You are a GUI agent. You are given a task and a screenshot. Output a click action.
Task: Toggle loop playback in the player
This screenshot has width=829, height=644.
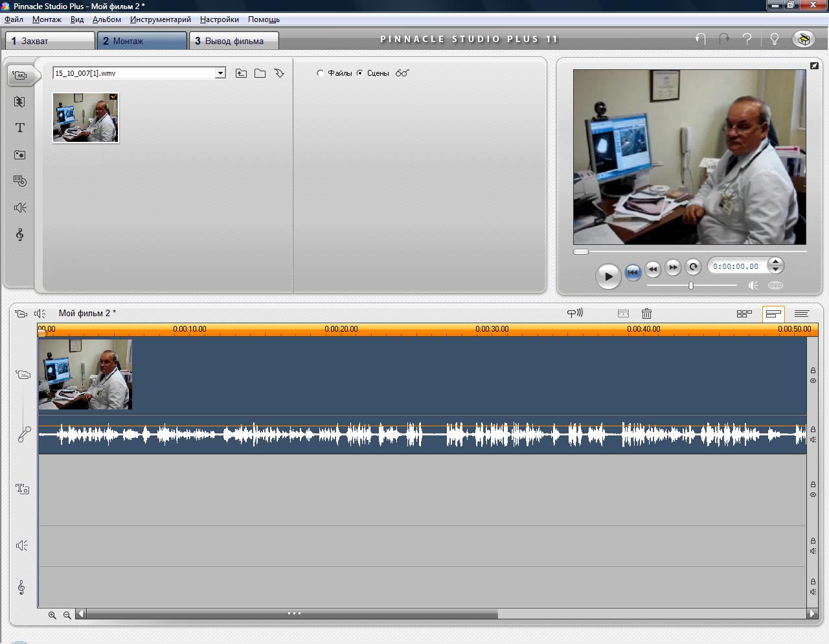(x=693, y=266)
